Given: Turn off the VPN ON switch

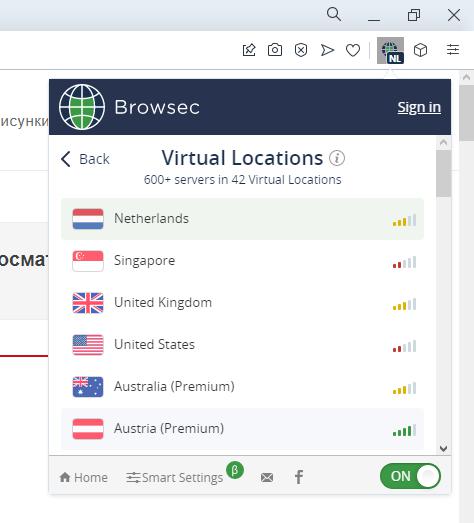Looking at the screenshot, I should coord(410,476).
